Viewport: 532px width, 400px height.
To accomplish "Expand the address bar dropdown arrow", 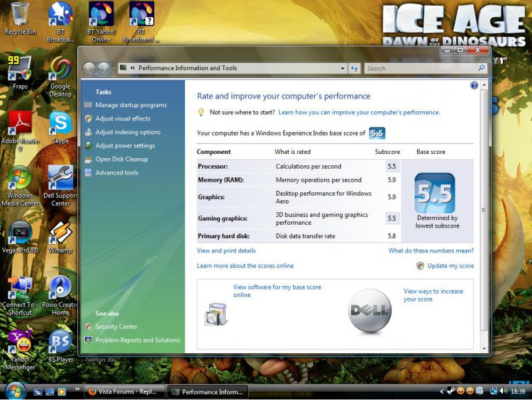I will [x=343, y=68].
